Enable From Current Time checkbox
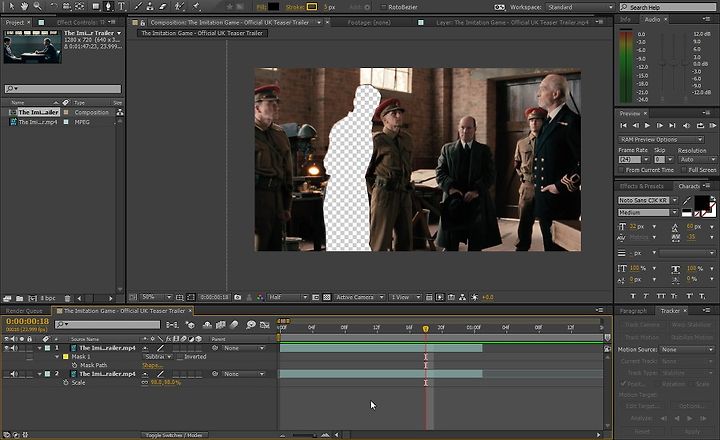The image size is (720, 440). point(622,170)
